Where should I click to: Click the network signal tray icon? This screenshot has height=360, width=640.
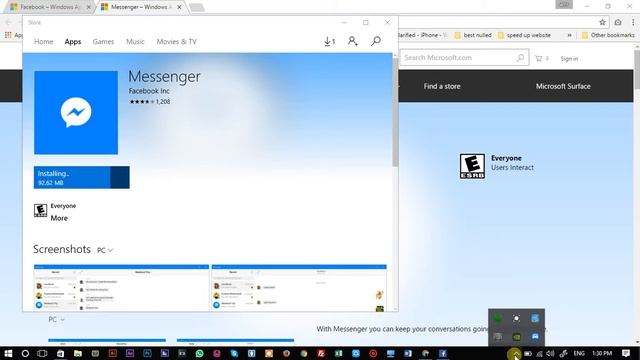[539, 353]
